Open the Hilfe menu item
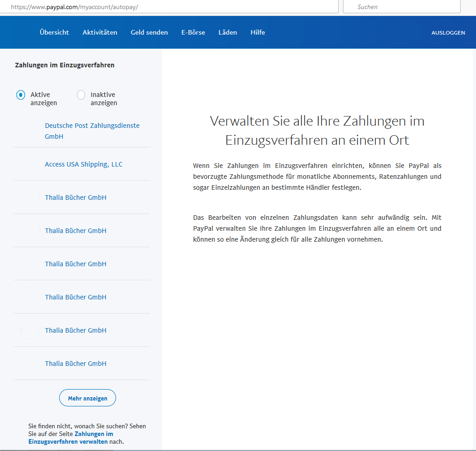This screenshot has height=451, width=476. pos(258,32)
